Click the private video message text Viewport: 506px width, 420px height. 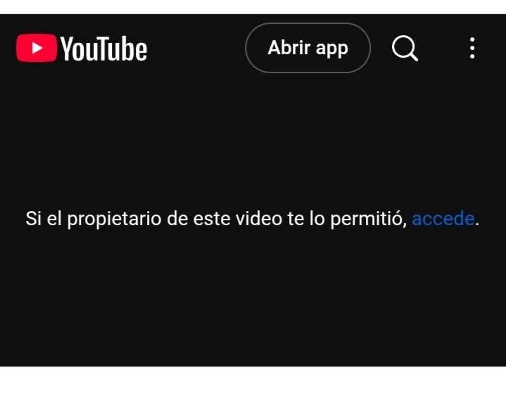point(253,219)
